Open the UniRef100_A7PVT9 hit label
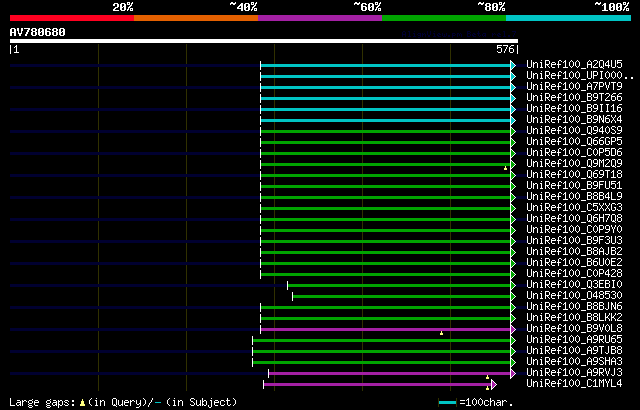 574,86
